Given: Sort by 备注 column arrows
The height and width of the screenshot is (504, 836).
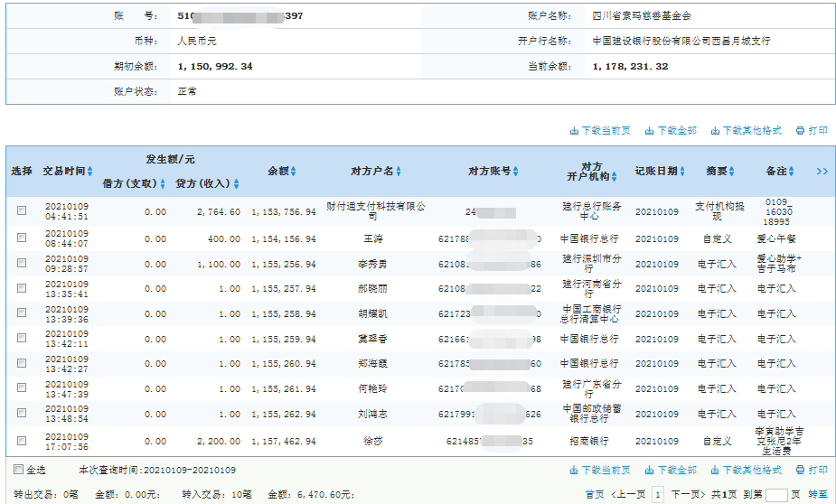Looking at the screenshot, I should point(791,171).
